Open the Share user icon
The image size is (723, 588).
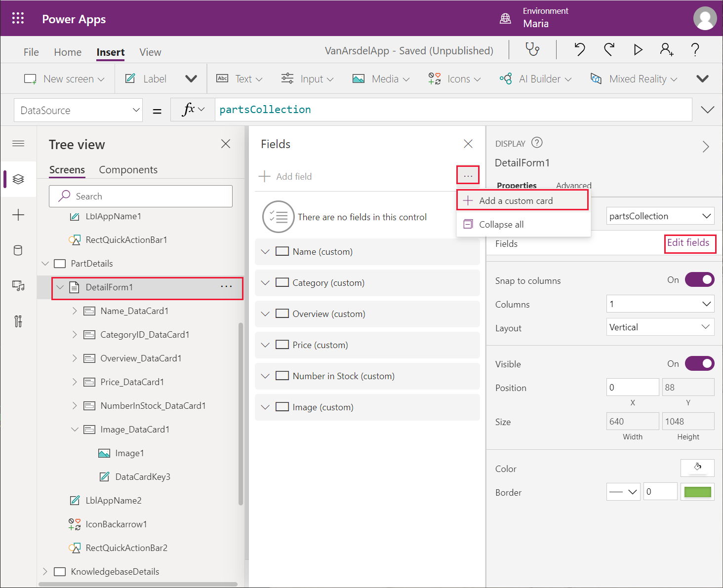pos(667,49)
